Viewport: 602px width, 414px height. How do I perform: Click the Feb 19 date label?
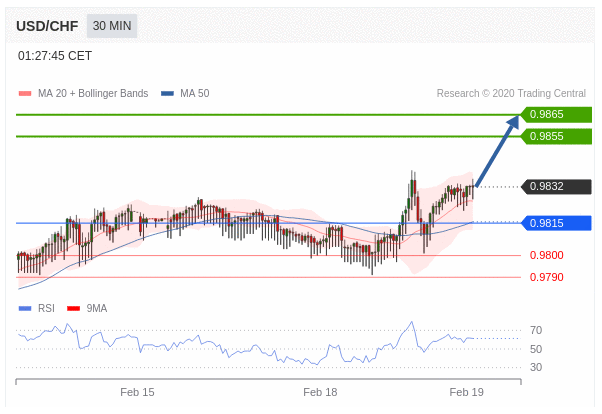coord(466,392)
